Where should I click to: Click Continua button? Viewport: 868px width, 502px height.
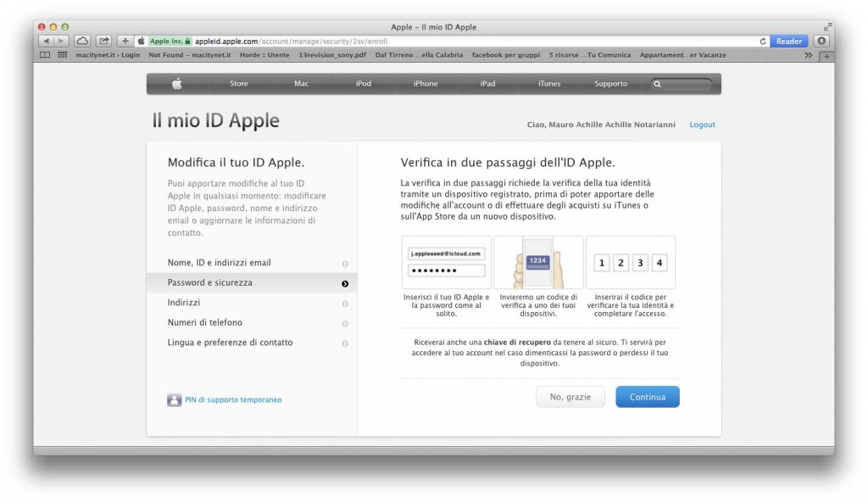pos(647,397)
